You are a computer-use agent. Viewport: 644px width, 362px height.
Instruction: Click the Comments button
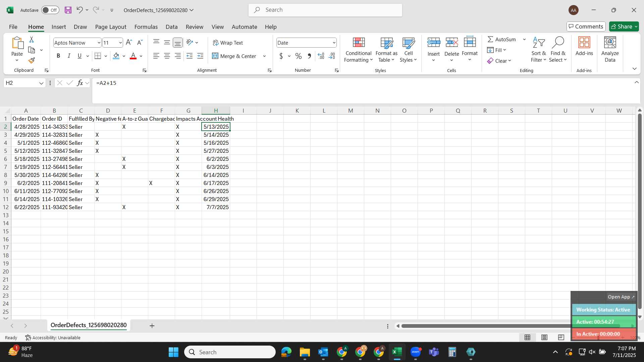(586, 26)
